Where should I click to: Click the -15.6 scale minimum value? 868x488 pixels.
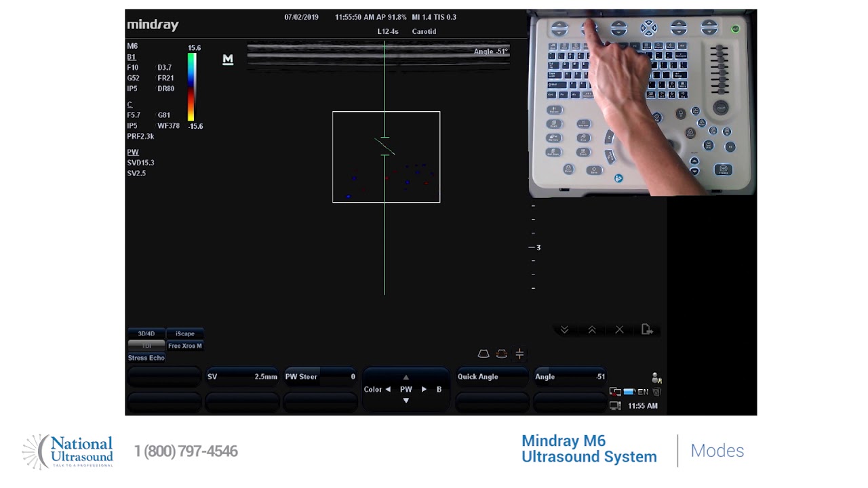pos(195,126)
